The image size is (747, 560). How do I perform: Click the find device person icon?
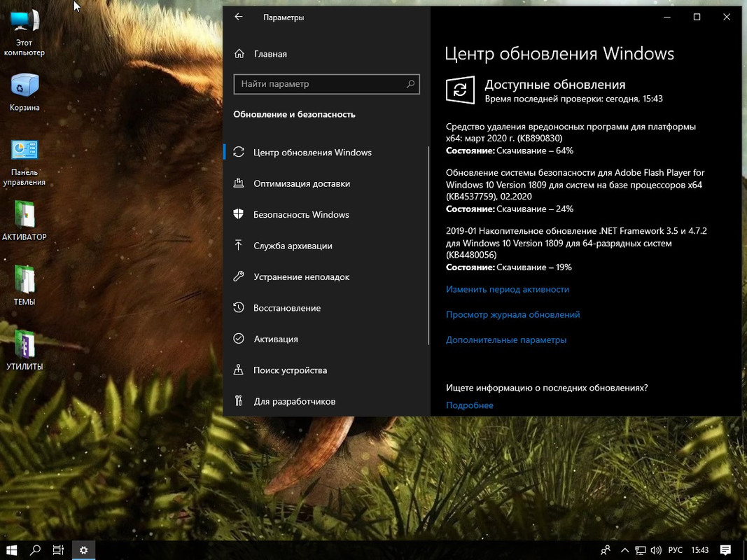239,370
